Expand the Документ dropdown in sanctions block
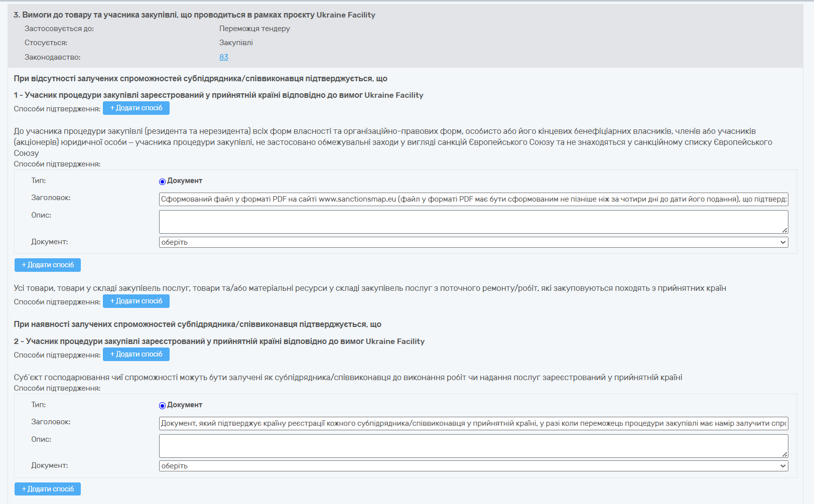The width and height of the screenshot is (814, 504). point(473,242)
